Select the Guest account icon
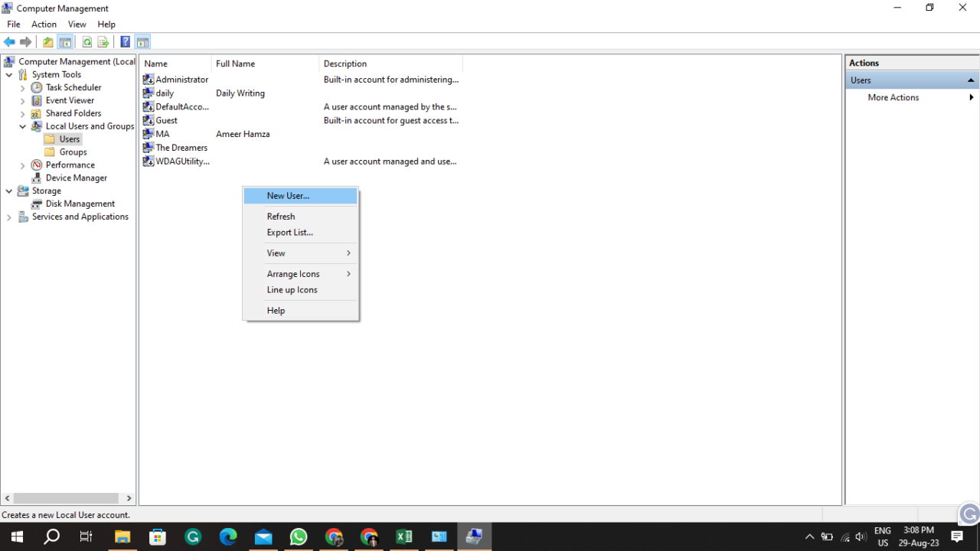980x551 pixels. pos(147,120)
